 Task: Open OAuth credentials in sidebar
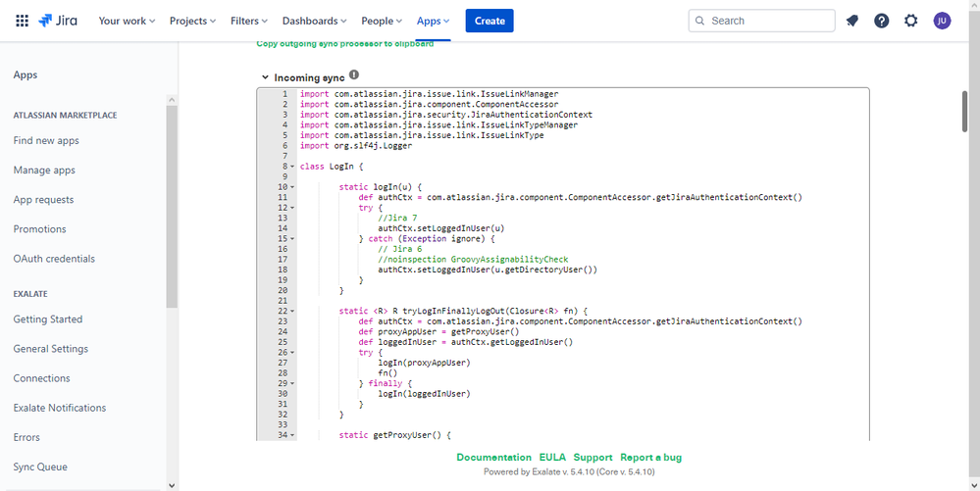point(54,259)
